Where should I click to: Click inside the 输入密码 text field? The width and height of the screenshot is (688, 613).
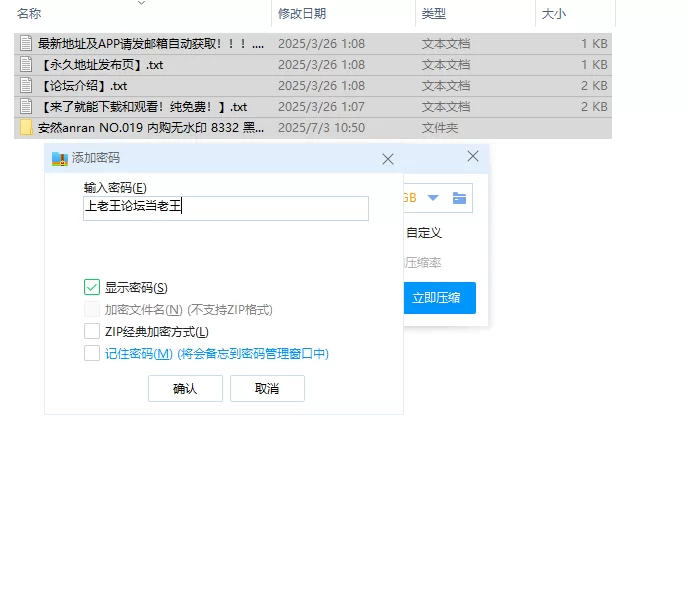point(226,208)
